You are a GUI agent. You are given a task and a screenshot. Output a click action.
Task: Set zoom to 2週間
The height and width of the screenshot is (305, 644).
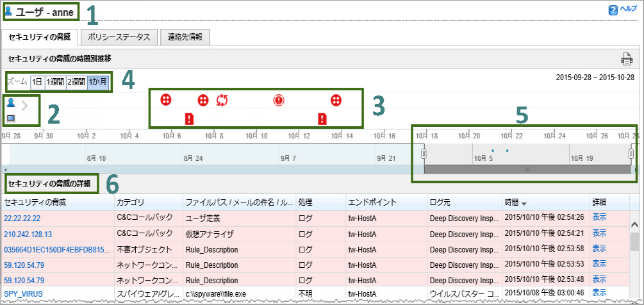[76, 82]
